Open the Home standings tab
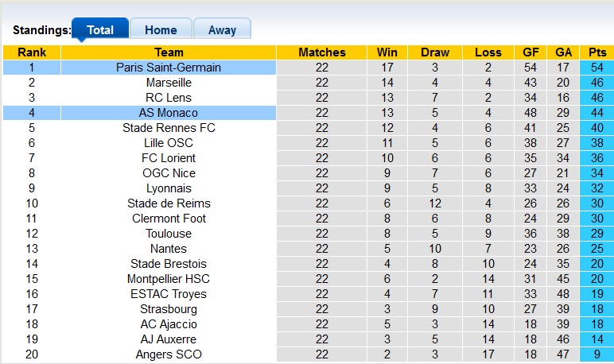Screen dimensions: 614x364 tap(161, 30)
